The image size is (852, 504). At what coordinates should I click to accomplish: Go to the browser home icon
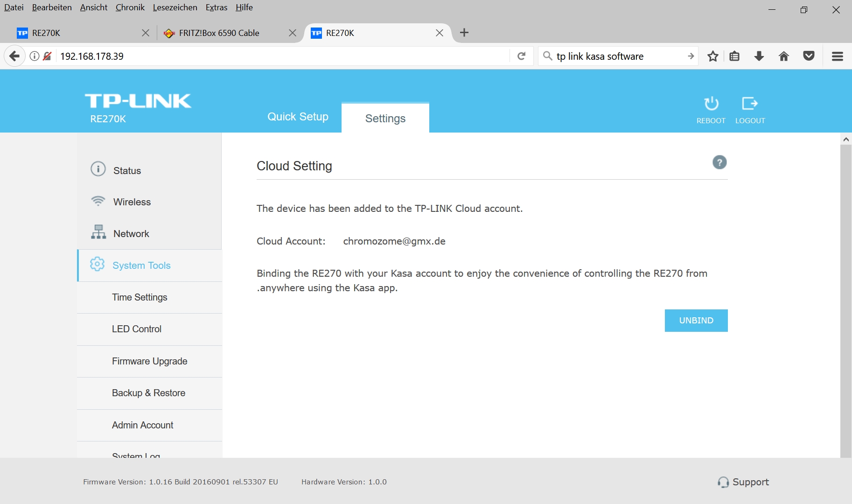click(784, 56)
